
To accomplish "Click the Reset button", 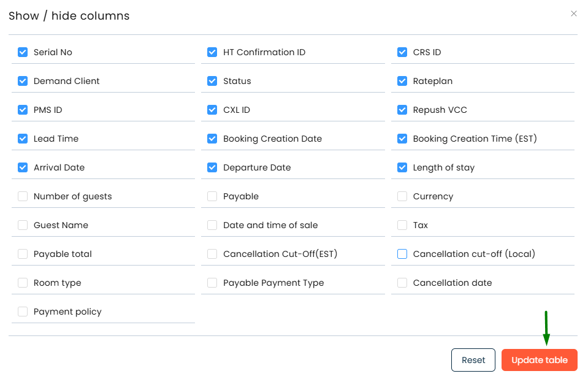I will (473, 360).
